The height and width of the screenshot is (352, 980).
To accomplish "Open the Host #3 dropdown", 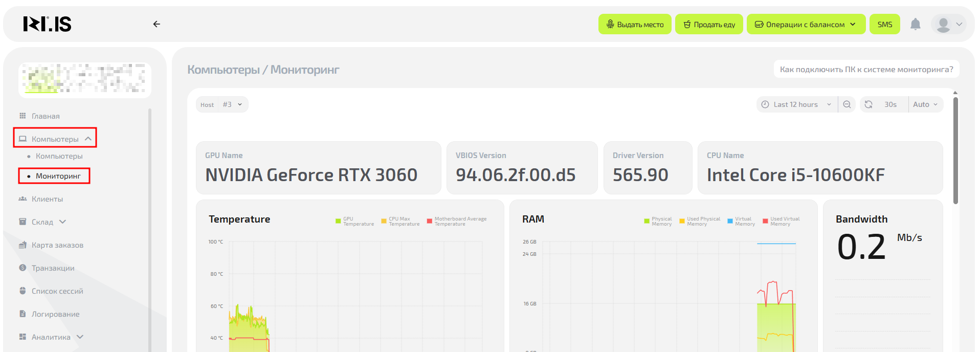I will pyautogui.click(x=232, y=104).
